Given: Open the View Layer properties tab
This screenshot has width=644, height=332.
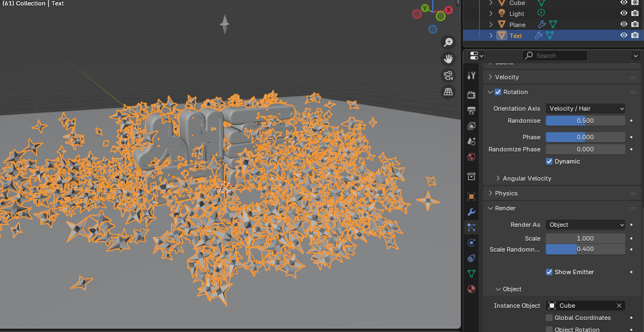Looking at the screenshot, I should 471,126.
